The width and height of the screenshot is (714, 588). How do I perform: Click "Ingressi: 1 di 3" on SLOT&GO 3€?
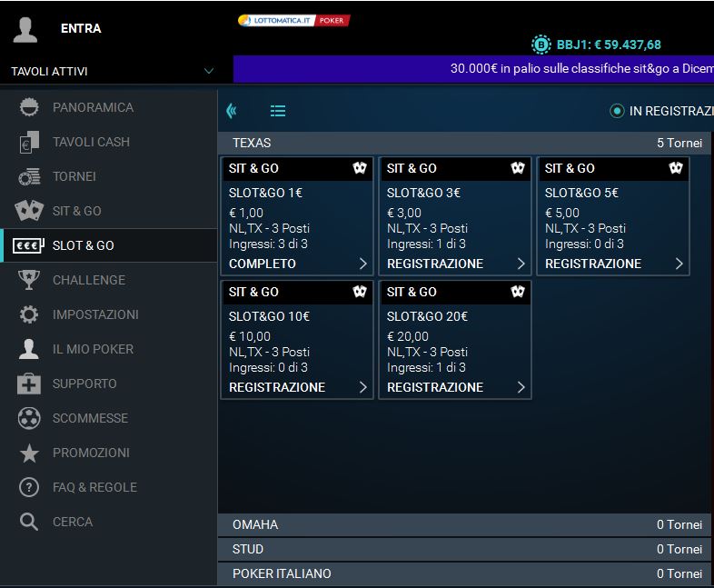426,244
